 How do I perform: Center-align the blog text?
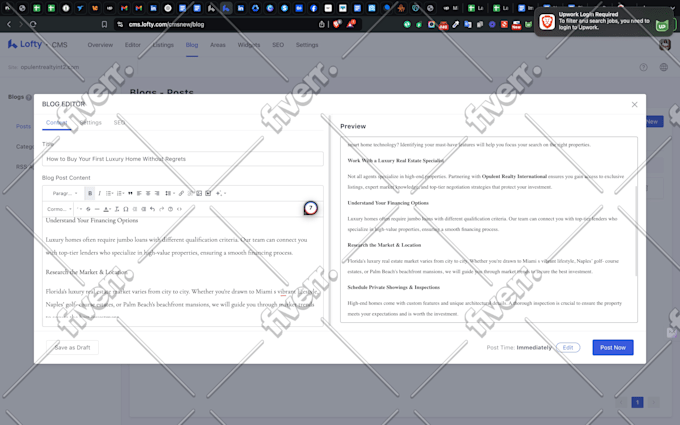148,193
